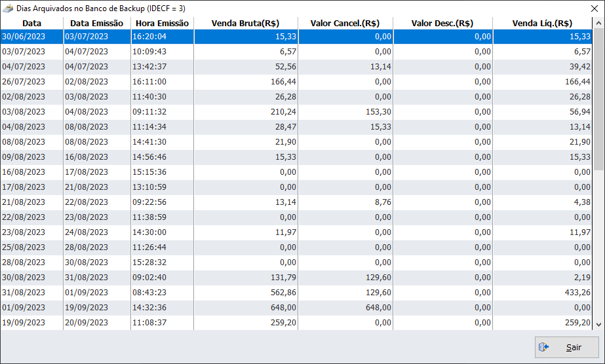
Task: Click the Hora Emissão column header
Action: click(x=162, y=24)
